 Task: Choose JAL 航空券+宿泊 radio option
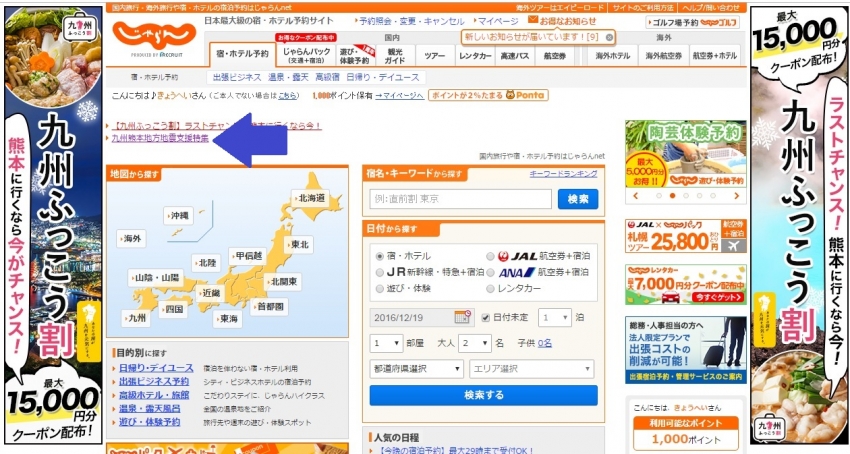pyautogui.click(x=490, y=256)
